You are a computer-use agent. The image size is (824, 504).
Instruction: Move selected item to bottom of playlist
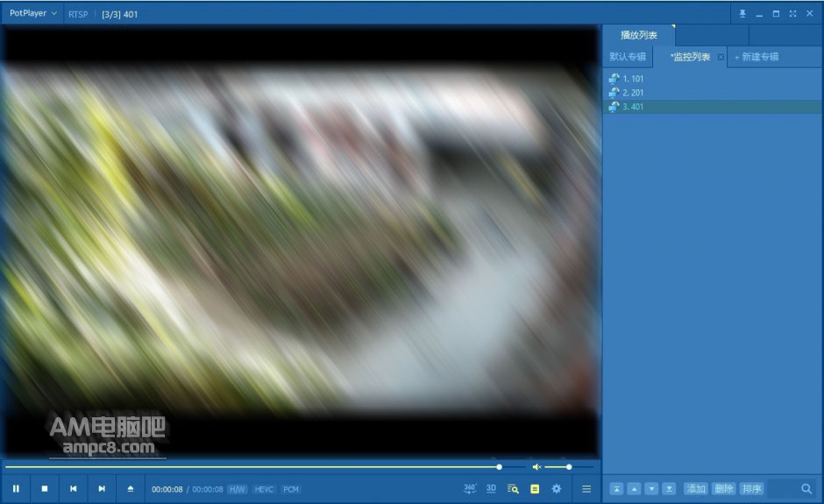pos(669,489)
